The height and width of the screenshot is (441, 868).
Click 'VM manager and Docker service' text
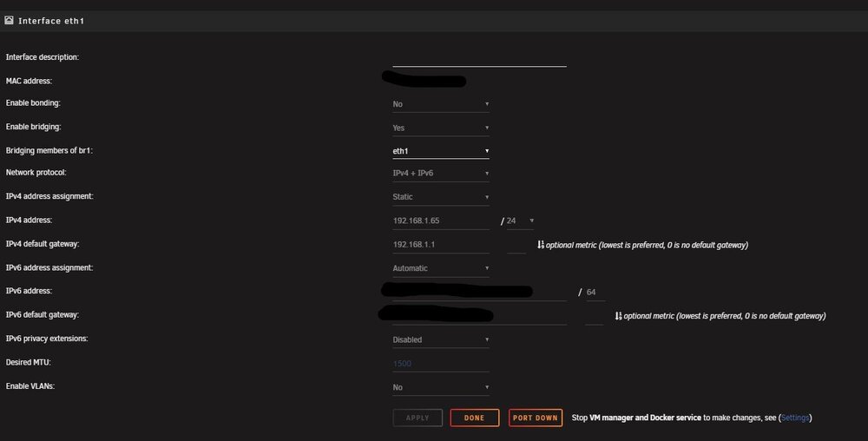(645, 418)
